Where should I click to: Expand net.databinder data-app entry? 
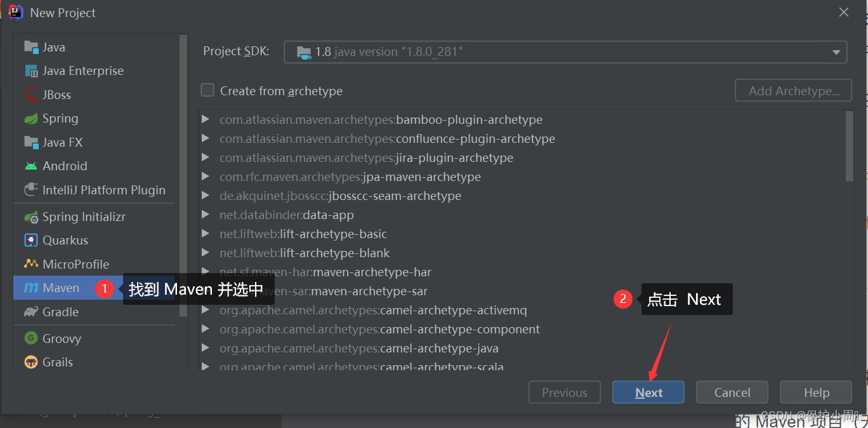click(205, 215)
